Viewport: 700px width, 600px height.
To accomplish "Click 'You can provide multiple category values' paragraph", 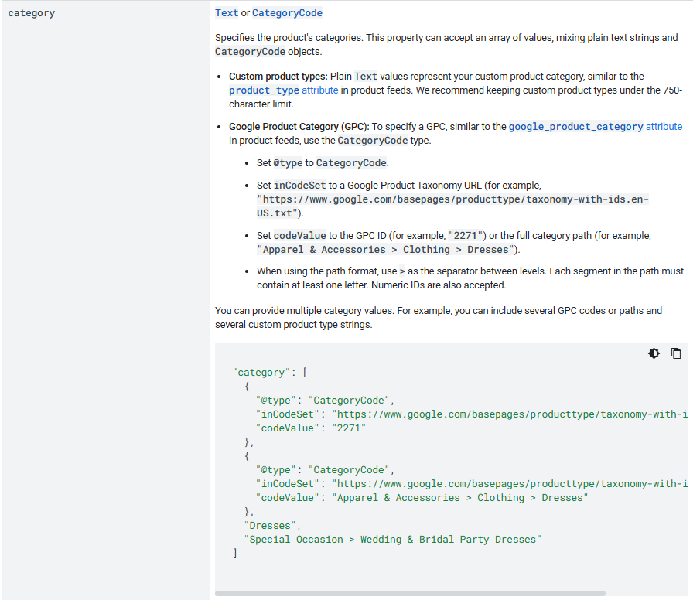I will click(x=439, y=318).
